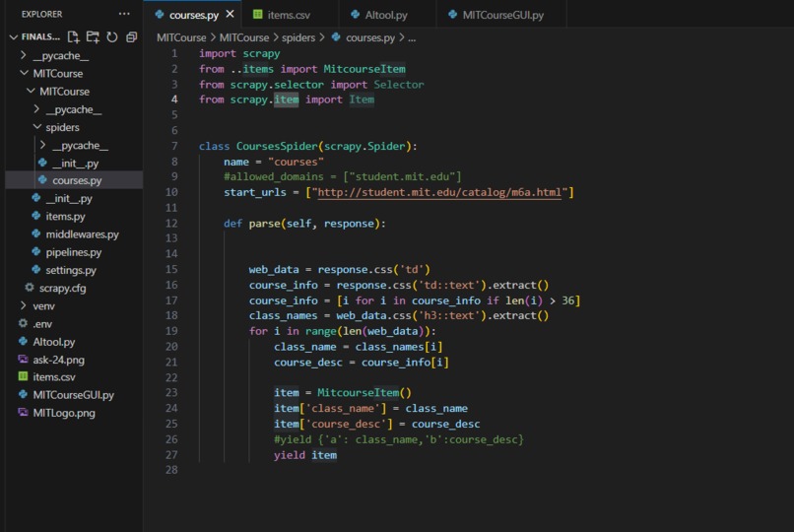Click the courses.py breadcrumb segment
The width and height of the screenshot is (794, 532).
[x=369, y=37]
